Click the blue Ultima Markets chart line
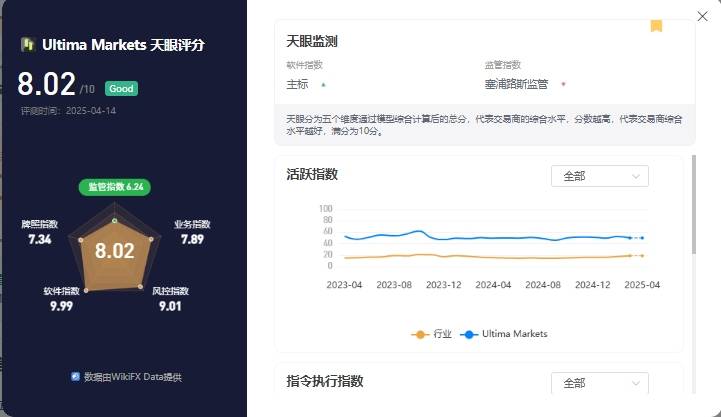The height and width of the screenshot is (417, 721). click(x=493, y=238)
